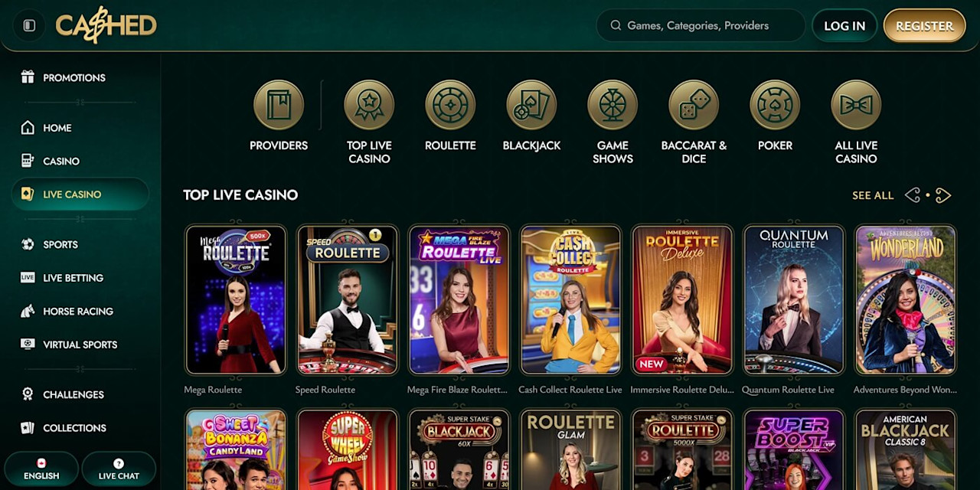Select the Baccarat & Dice icon
Image resolution: width=980 pixels, height=490 pixels.
(x=694, y=105)
